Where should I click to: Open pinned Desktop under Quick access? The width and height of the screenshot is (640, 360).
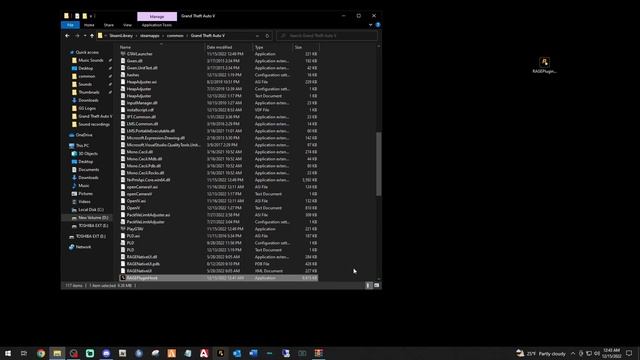point(85,68)
